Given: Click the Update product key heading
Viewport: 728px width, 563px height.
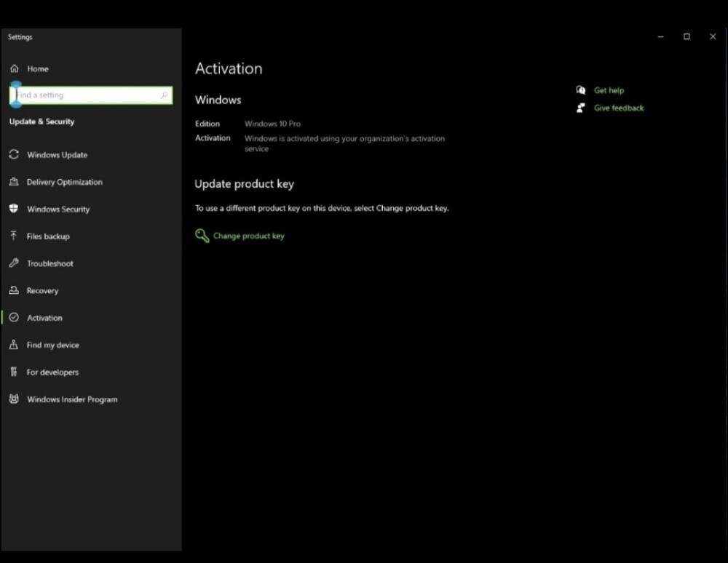Looking at the screenshot, I should (x=244, y=184).
